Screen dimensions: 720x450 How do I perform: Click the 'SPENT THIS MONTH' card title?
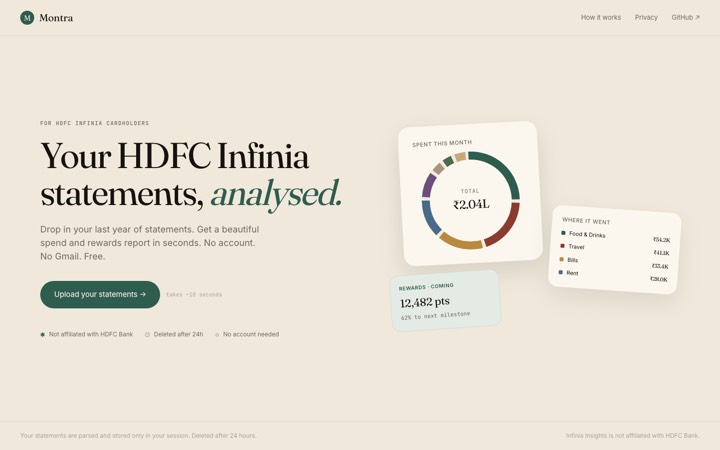click(442, 143)
